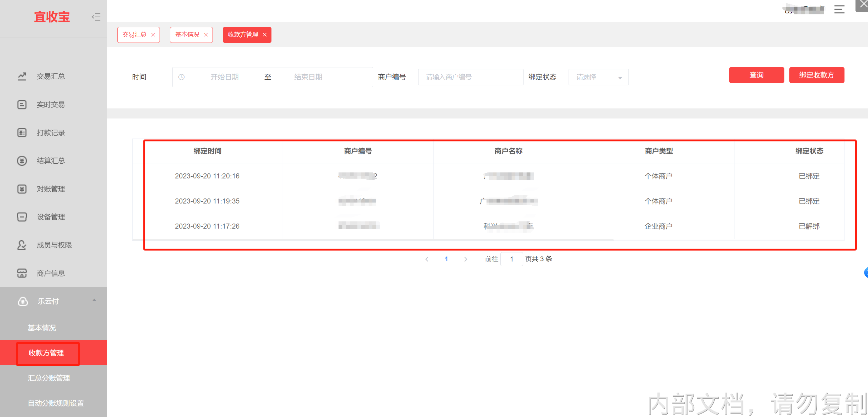Viewport: 868px width, 417px height.
Task: Open the hamburger menu at top right
Action: 839,9
